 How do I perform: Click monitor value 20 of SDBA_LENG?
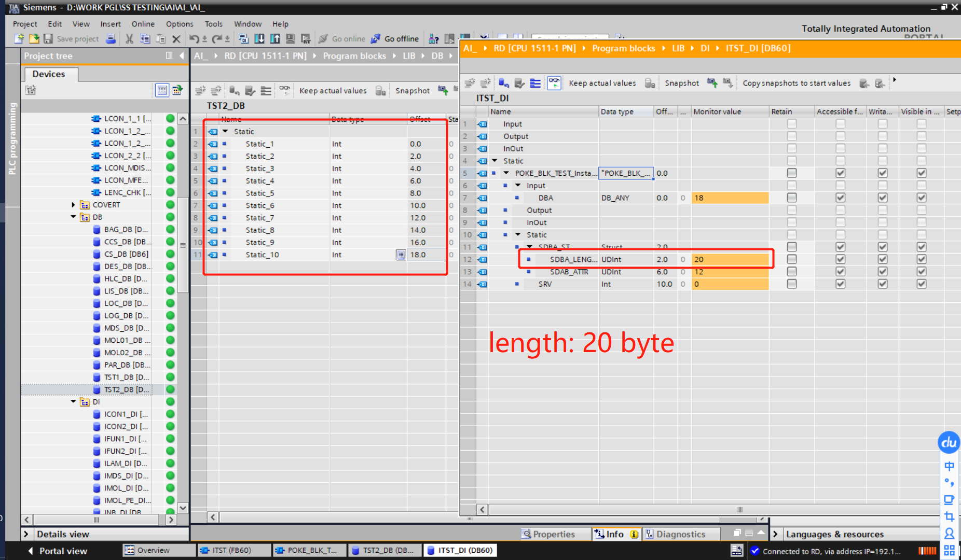(730, 259)
